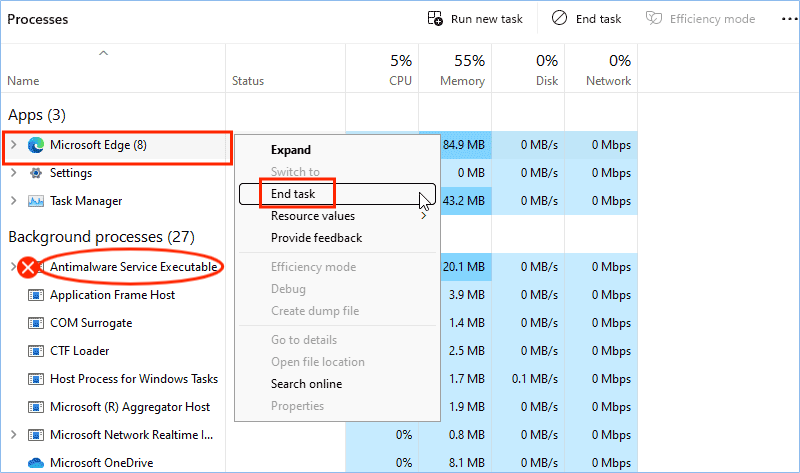The image size is (800, 473).
Task: Expand the Microsoft Edge (8) process group
Action: point(14,145)
